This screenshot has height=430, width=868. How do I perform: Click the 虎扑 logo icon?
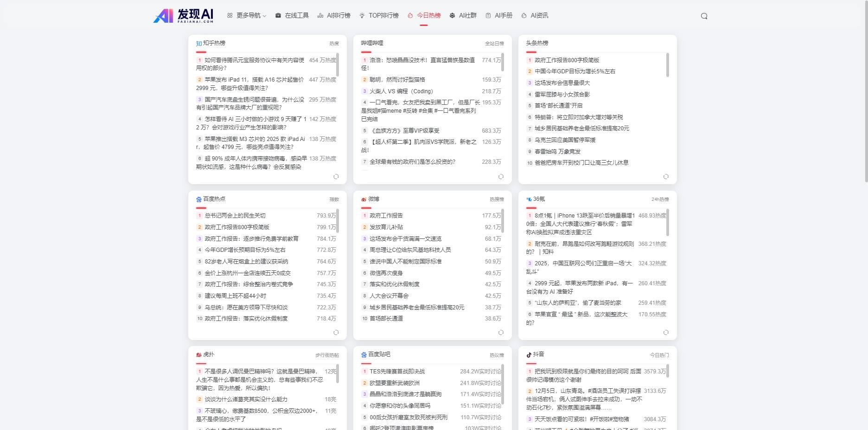coord(199,354)
